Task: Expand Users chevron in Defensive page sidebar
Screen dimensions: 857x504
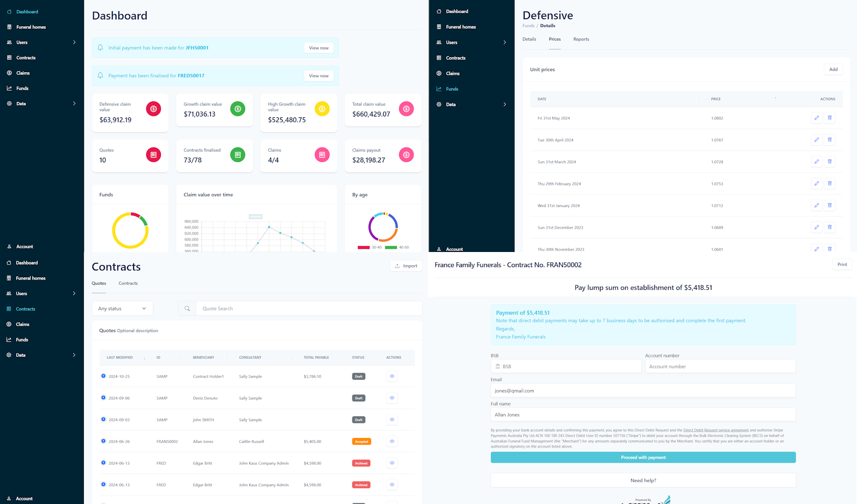Action: (x=505, y=42)
